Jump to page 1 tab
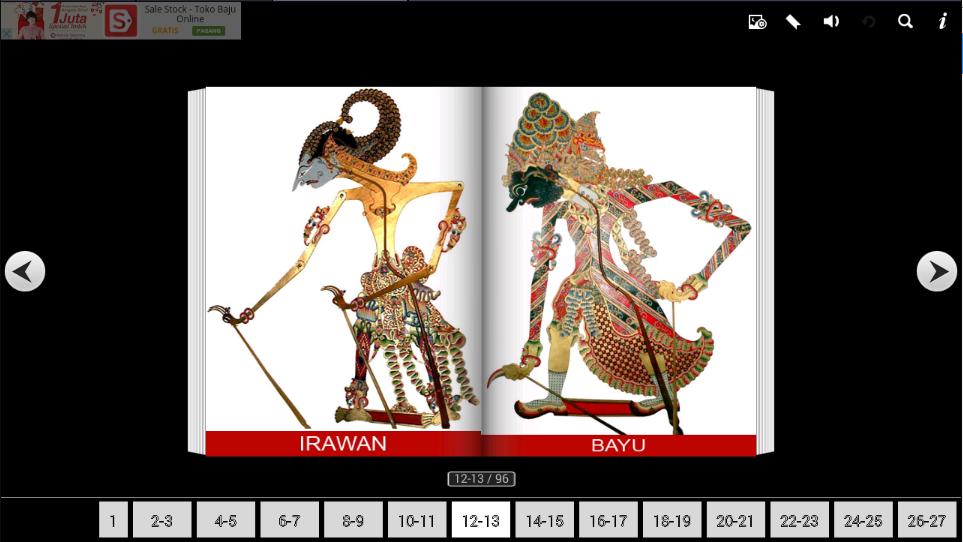The width and height of the screenshot is (963, 542). (113, 521)
